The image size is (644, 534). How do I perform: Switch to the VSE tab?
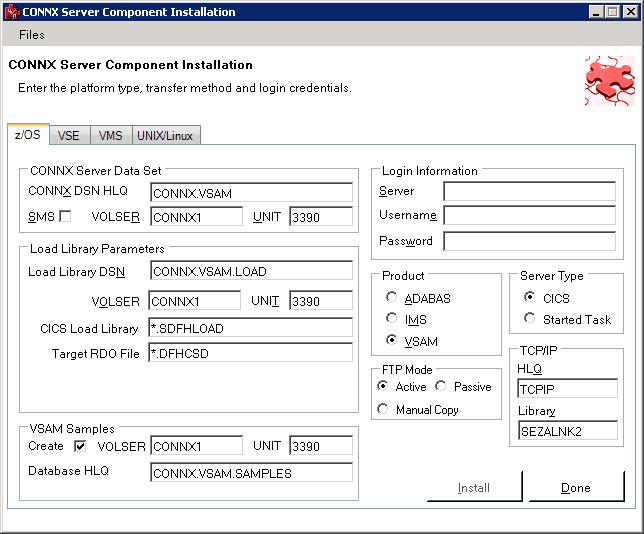pyautogui.click(x=68, y=135)
